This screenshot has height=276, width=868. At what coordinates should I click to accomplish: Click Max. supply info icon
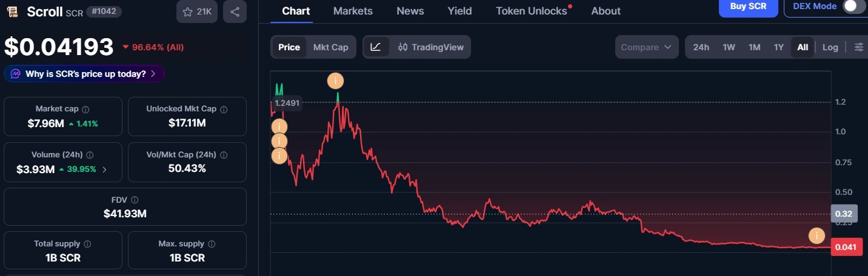[x=212, y=244]
